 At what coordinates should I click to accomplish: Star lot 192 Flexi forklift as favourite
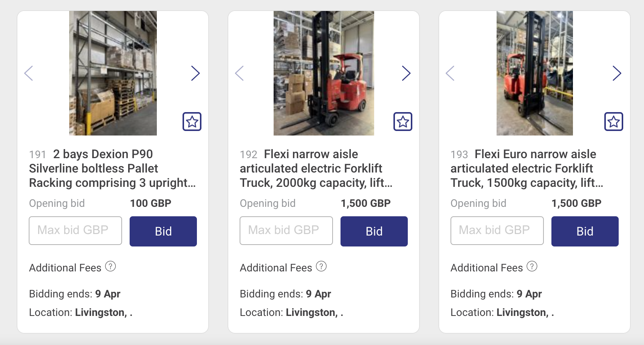[403, 122]
